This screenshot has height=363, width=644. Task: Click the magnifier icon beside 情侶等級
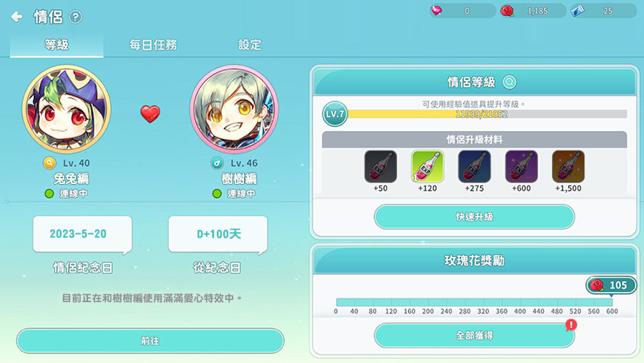(509, 82)
